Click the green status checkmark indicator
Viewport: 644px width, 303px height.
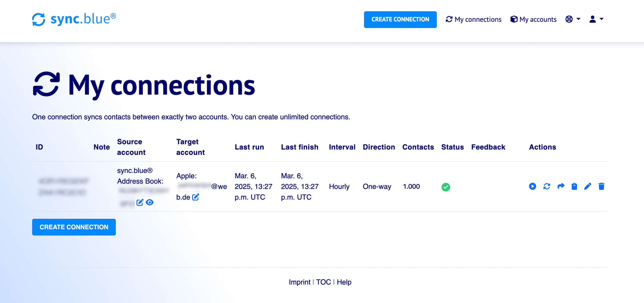coord(445,187)
